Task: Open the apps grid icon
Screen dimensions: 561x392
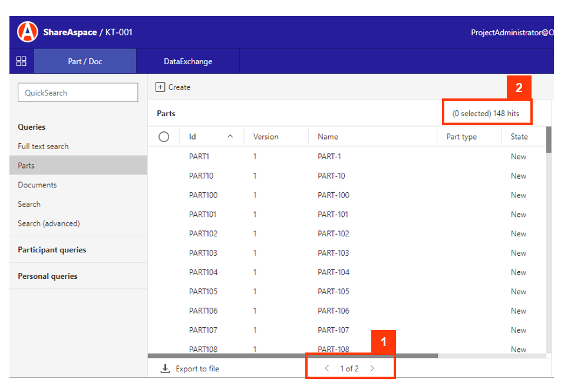Action: tap(21, 61)
